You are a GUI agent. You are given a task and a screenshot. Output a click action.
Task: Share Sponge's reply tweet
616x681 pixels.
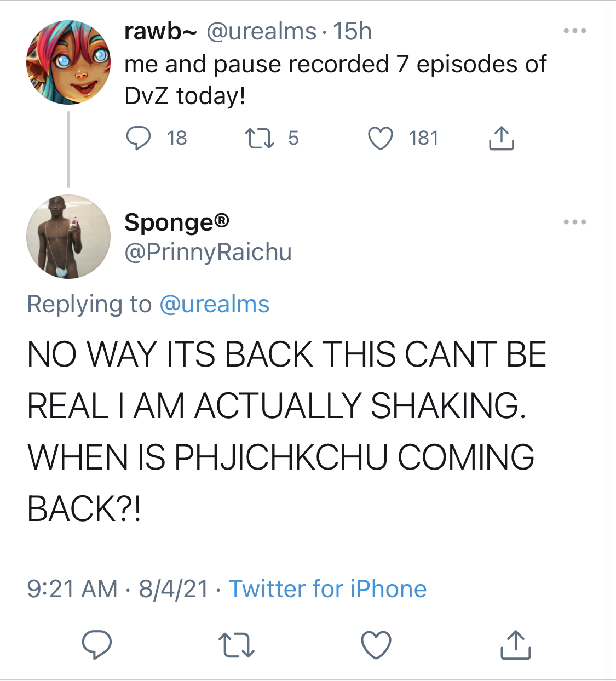(516, 644)
